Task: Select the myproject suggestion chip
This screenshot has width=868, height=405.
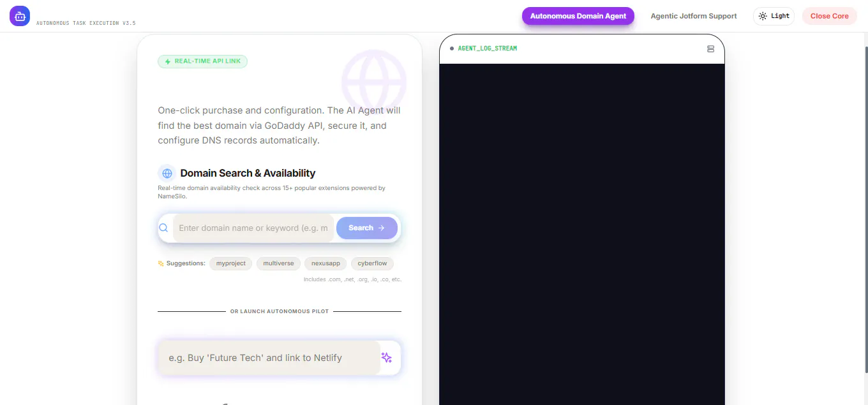Action: [x=231, y=263]
